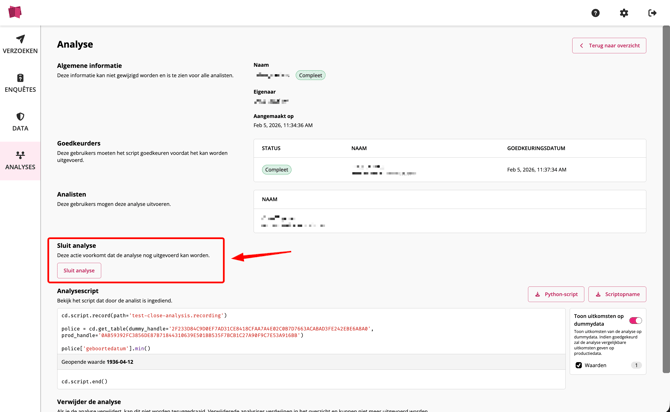Click the Goedkeuringsdatum column header
The image size is (670, 412).
[x=536, y=148]
